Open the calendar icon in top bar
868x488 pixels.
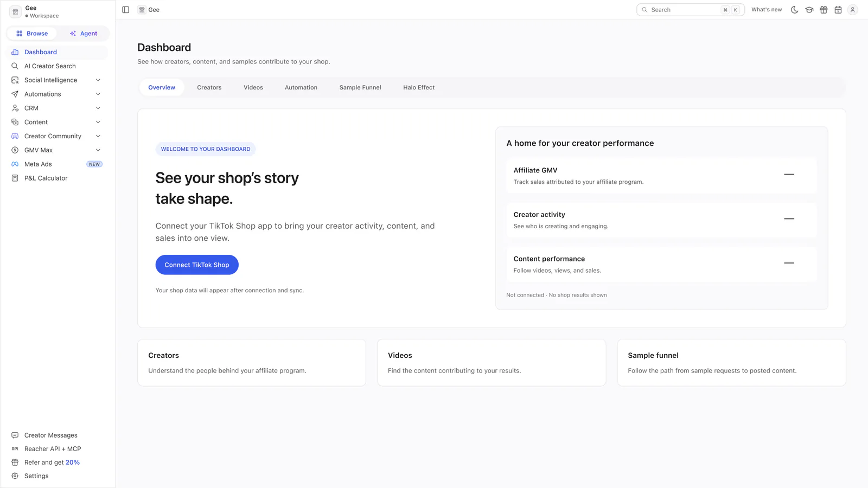tap(838, 10)
